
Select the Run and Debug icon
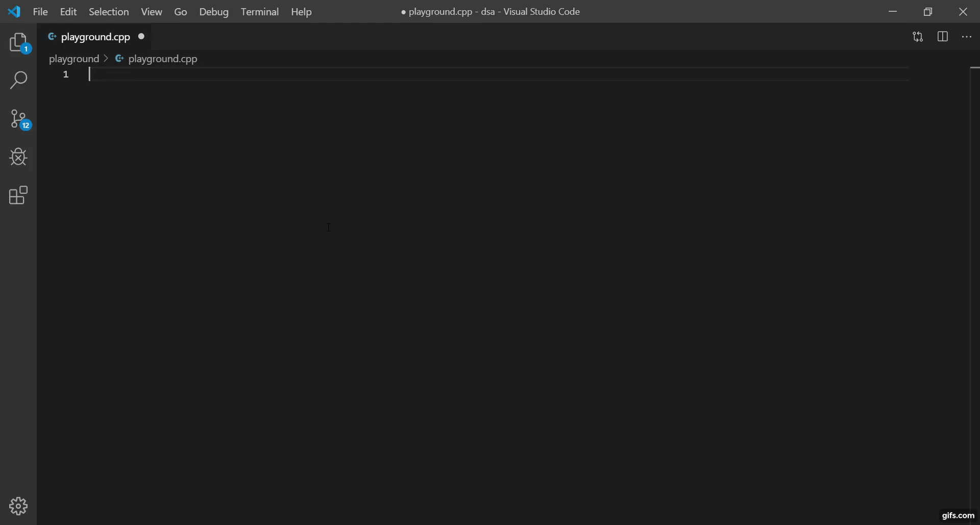pyautogui.click(x=18, y=157)
